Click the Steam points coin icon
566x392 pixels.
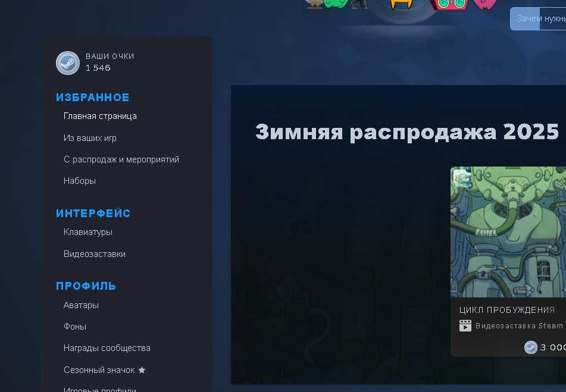tap(67, 63)
